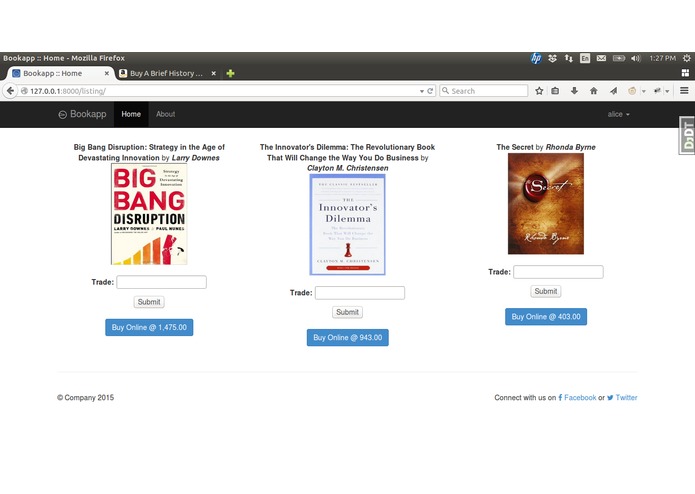Expand the alice user dropdown
Viewport: 695px width, 494px height.
tap(618, 114)
